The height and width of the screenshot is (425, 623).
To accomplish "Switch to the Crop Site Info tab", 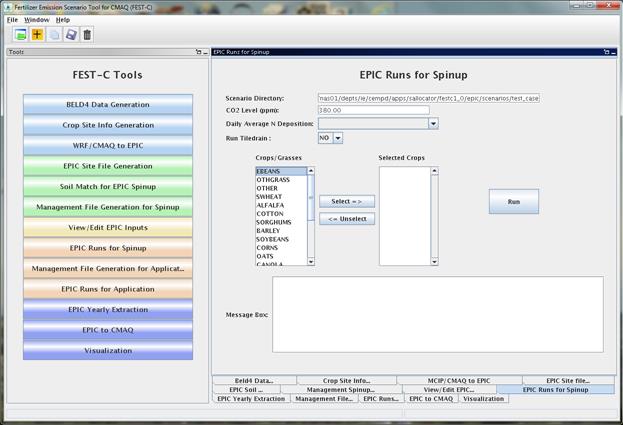I will (x=346, y=381).
